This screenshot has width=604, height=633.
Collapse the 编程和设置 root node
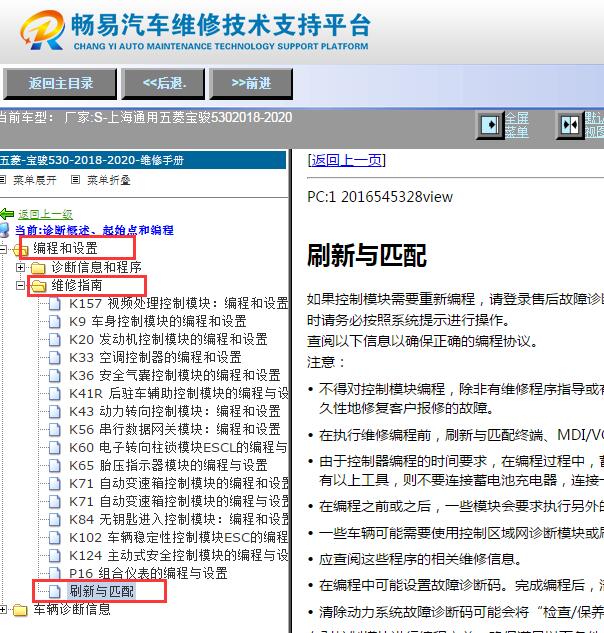pos(3,249)
